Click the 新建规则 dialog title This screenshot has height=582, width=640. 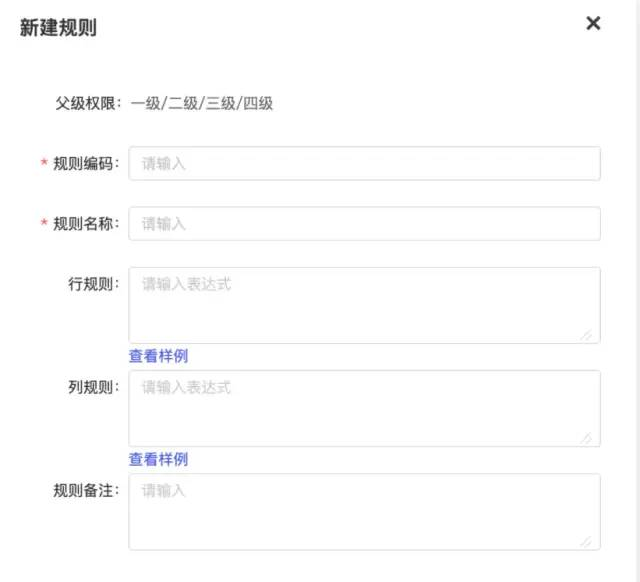click(58, 28)
